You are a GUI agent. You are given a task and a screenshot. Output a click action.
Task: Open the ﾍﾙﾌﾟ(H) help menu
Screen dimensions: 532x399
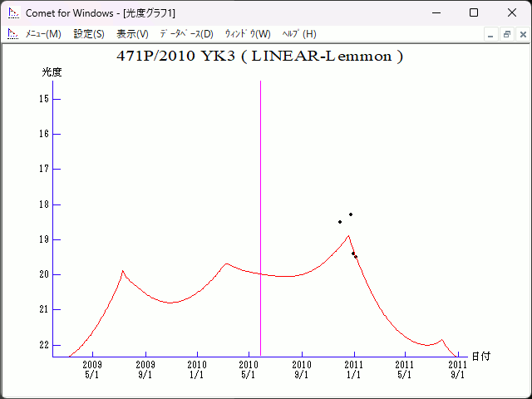coord(299,34)
